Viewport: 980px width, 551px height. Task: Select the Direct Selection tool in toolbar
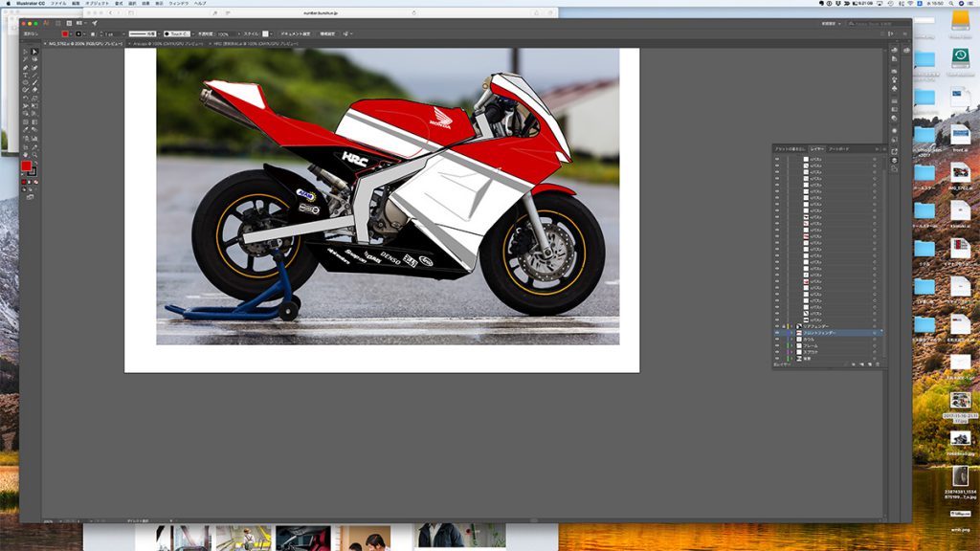[35, 52]
